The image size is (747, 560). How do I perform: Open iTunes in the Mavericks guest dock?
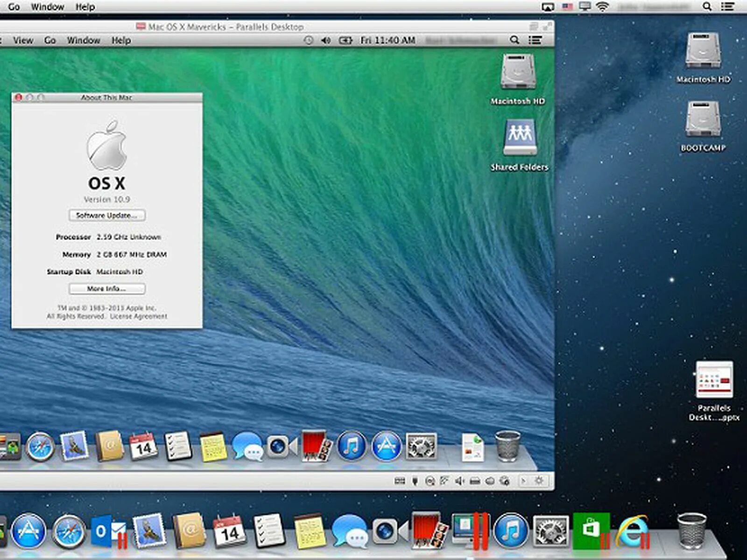tap(352, 446)
